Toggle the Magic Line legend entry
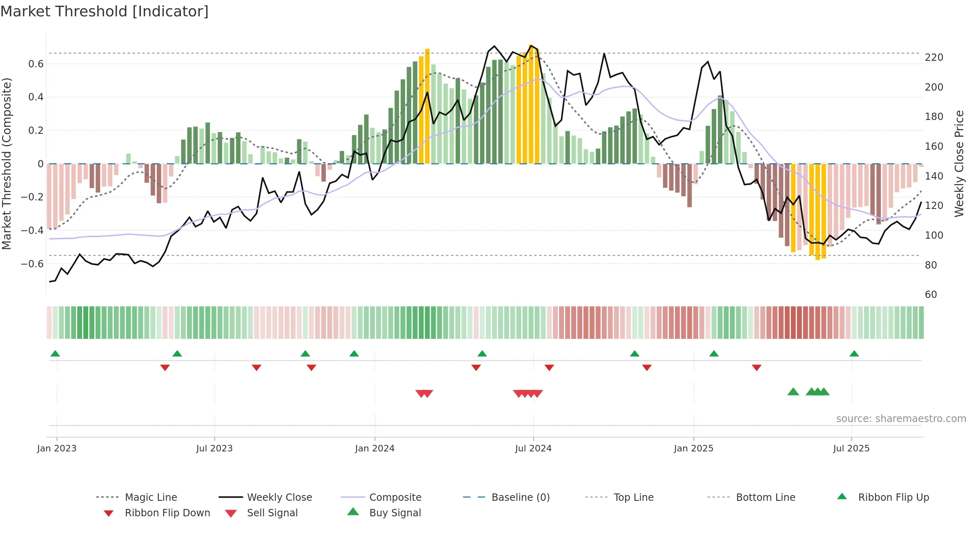This screenshot has width=980, height=551. click(137, 497)
